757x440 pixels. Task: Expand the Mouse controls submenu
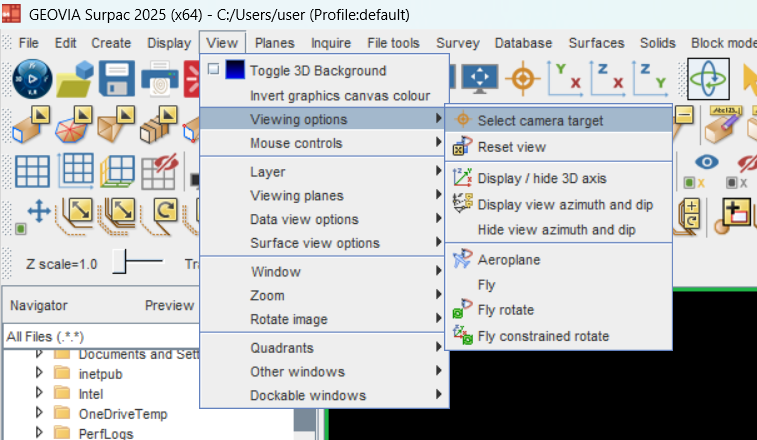click(x=322, y=143)
